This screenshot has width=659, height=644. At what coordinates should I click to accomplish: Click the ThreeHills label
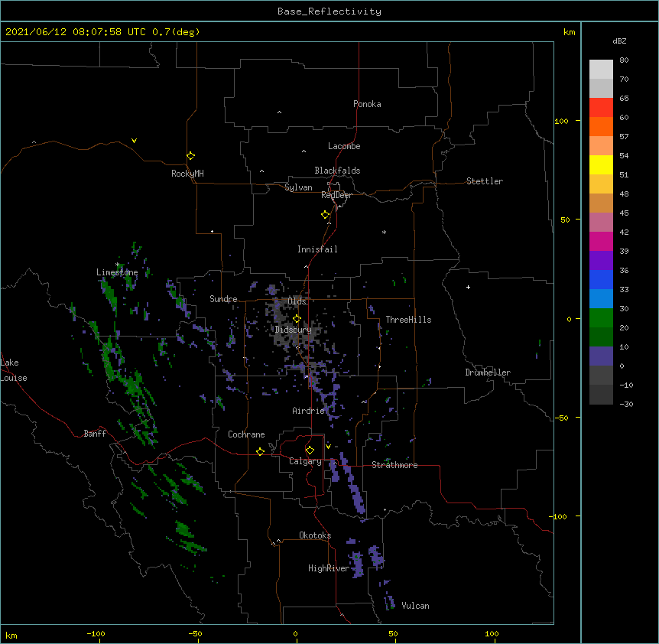408,320
